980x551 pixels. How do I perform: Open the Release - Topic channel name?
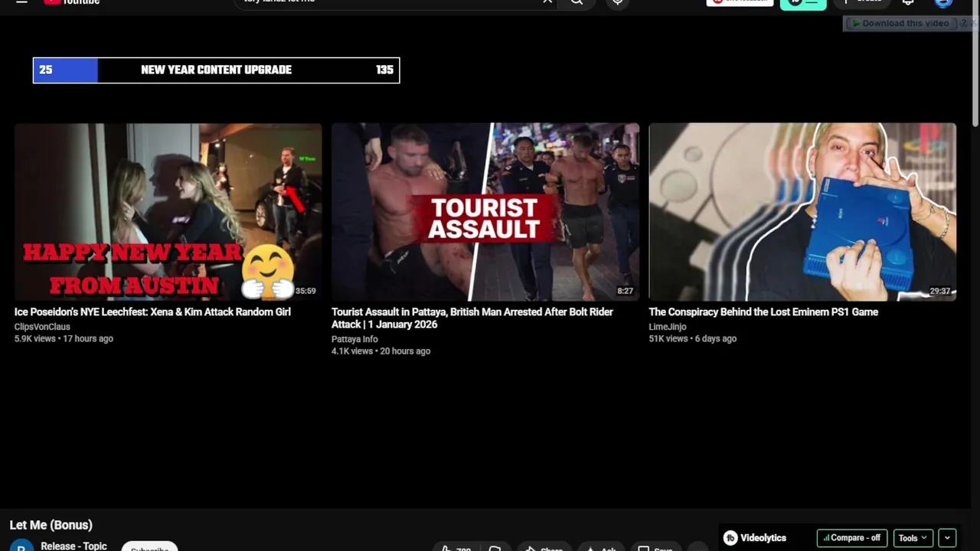pyautogui.click(x=73, y=546)
